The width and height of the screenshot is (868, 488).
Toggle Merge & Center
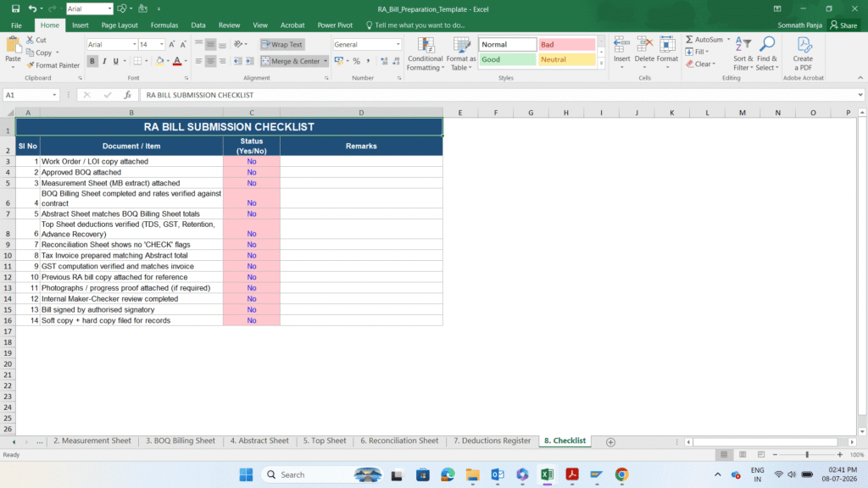click(290, 61)
